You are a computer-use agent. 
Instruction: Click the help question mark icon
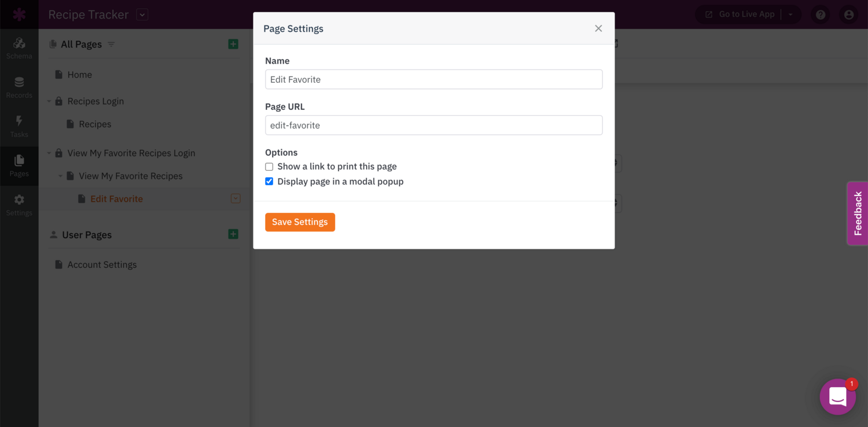pos(821,14)
